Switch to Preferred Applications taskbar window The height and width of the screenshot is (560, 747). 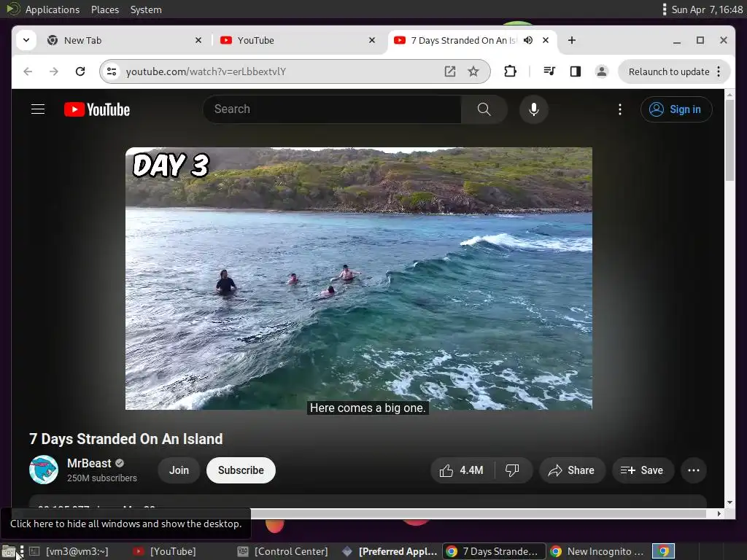click(x=390, y=551)
